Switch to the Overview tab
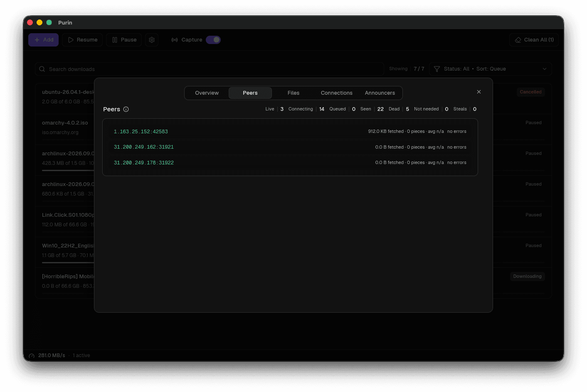Screen dimensions: 587x392 pos(207,93)
